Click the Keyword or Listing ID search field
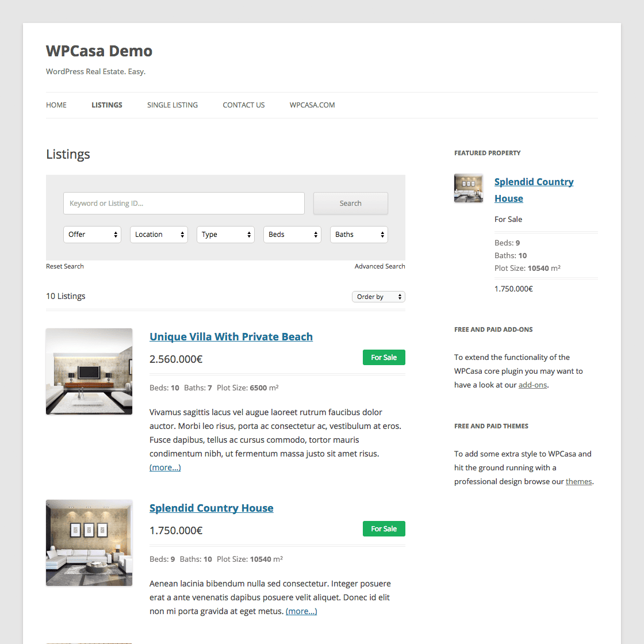644x644 pixels. 184,203
